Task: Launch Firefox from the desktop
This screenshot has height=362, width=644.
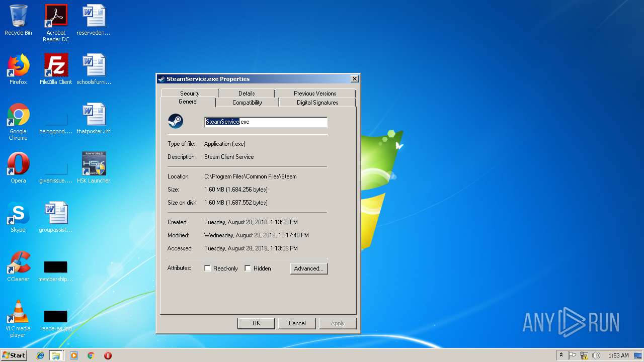Action: (18, 69)
